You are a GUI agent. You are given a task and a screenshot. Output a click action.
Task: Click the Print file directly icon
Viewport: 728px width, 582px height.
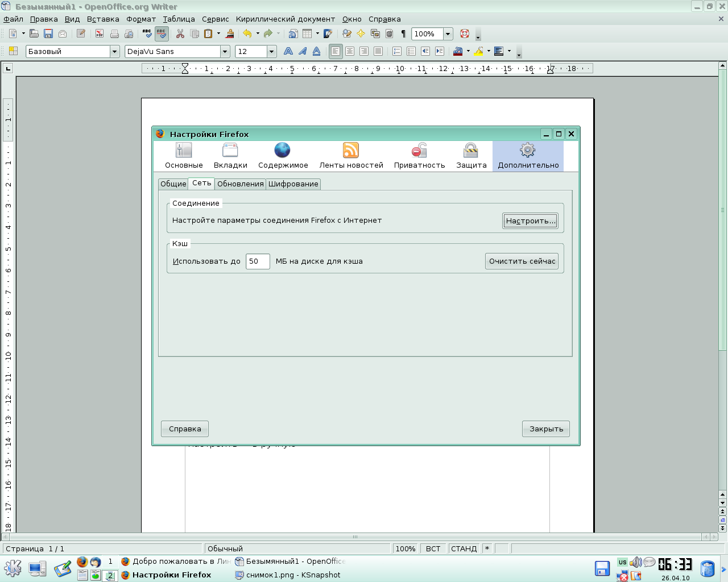[114, 34]
